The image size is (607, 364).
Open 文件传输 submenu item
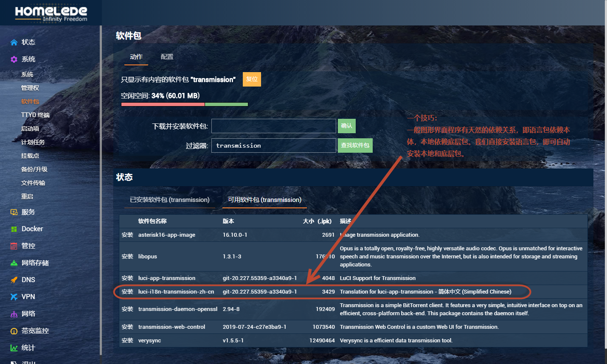[33, 183]
